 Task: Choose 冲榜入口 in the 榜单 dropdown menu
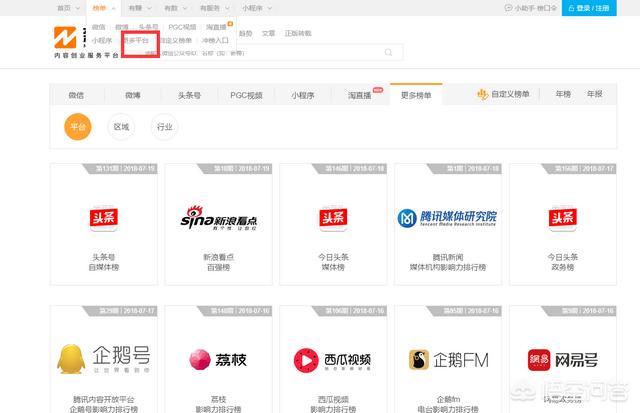[x=215, y=40]
